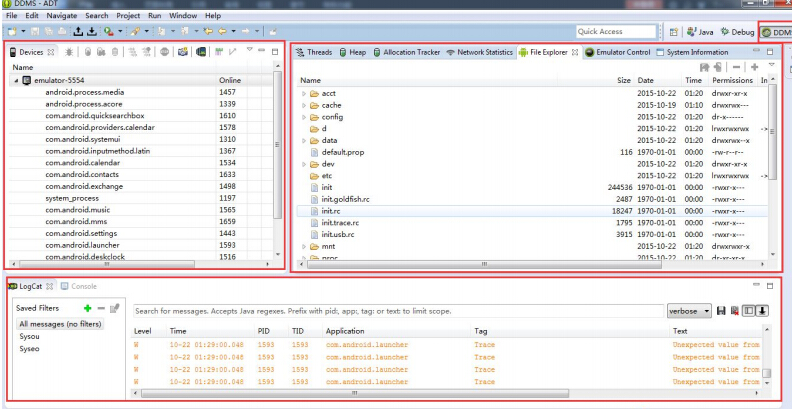792x409 pixels.
Task: Clear the LogCat log
Action: pyautogui.click(x=734, y=311)
